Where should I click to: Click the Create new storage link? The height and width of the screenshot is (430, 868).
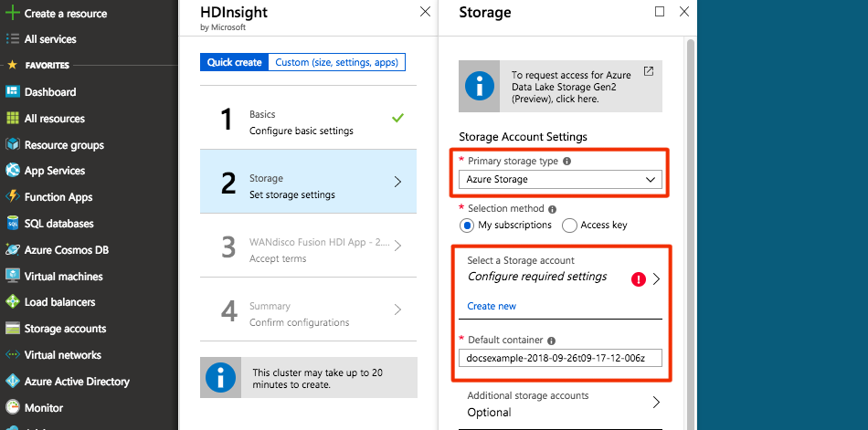tap(492, 306)
